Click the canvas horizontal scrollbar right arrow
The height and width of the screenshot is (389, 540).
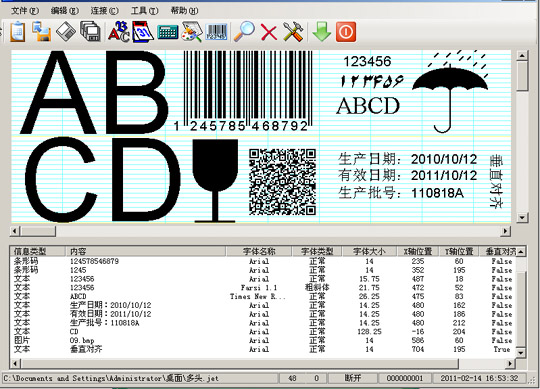[506, 231]
